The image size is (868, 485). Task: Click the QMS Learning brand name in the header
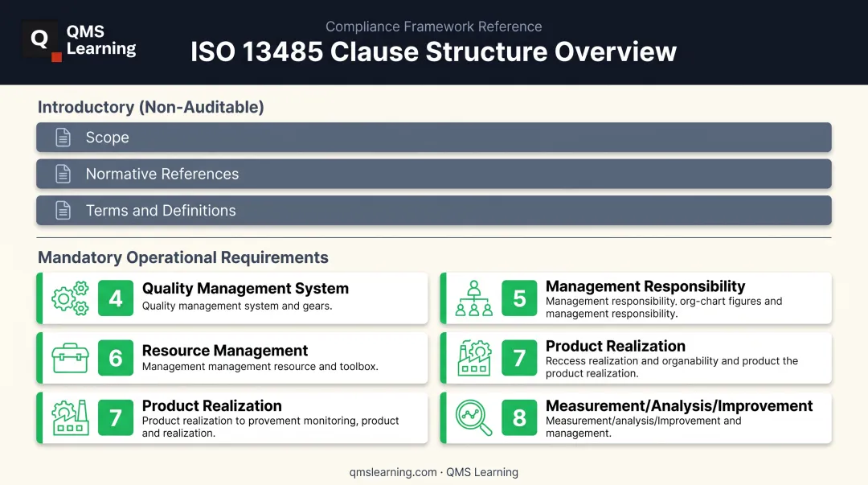point(101,40)
